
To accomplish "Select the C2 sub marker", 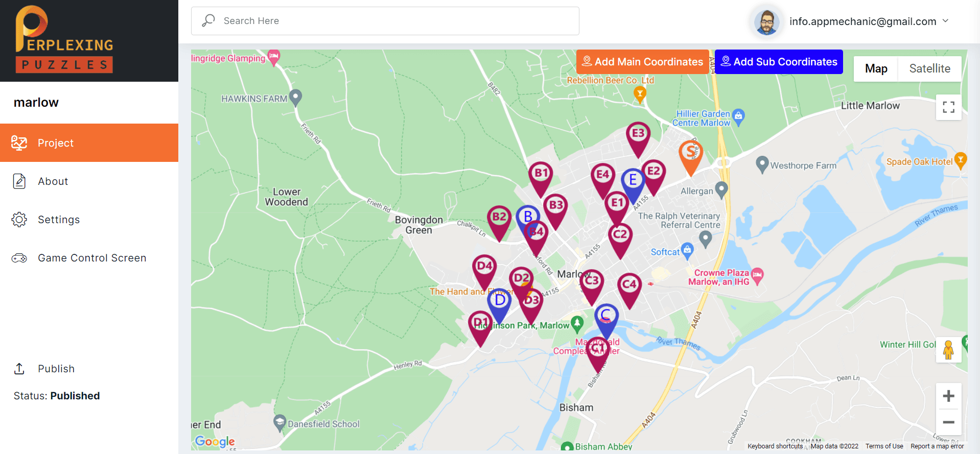I will [x=620, y=241].
